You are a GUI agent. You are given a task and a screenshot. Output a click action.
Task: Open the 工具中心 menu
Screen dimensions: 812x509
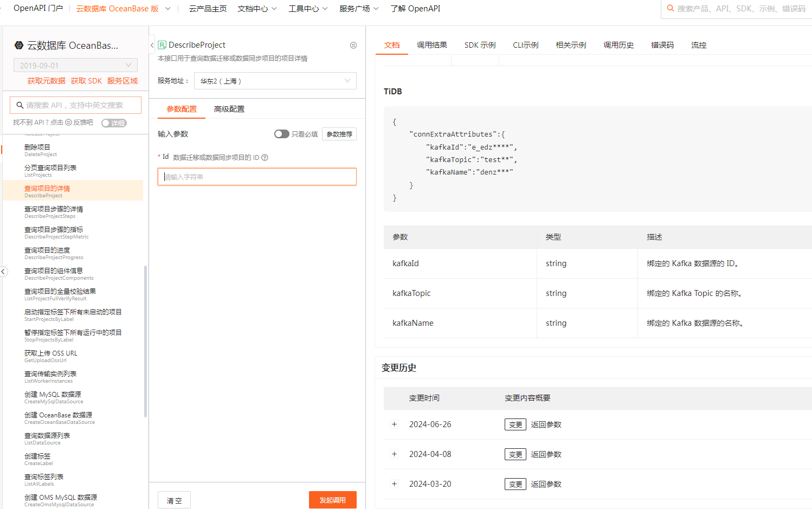click(308, 9)
